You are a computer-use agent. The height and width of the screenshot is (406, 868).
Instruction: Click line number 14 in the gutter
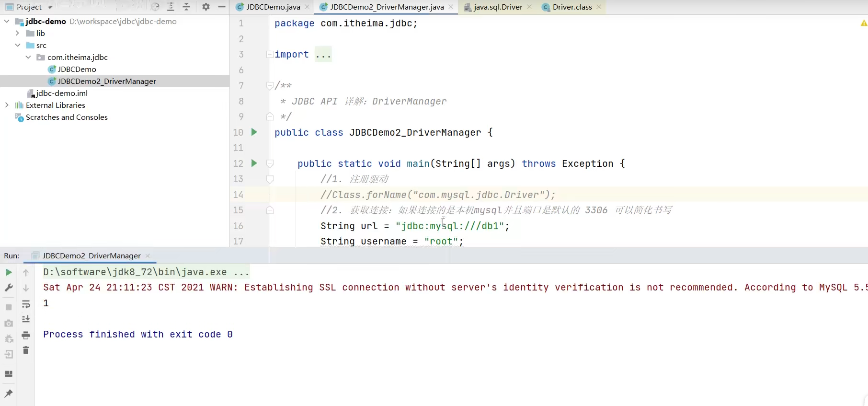[x=238, y=195]
